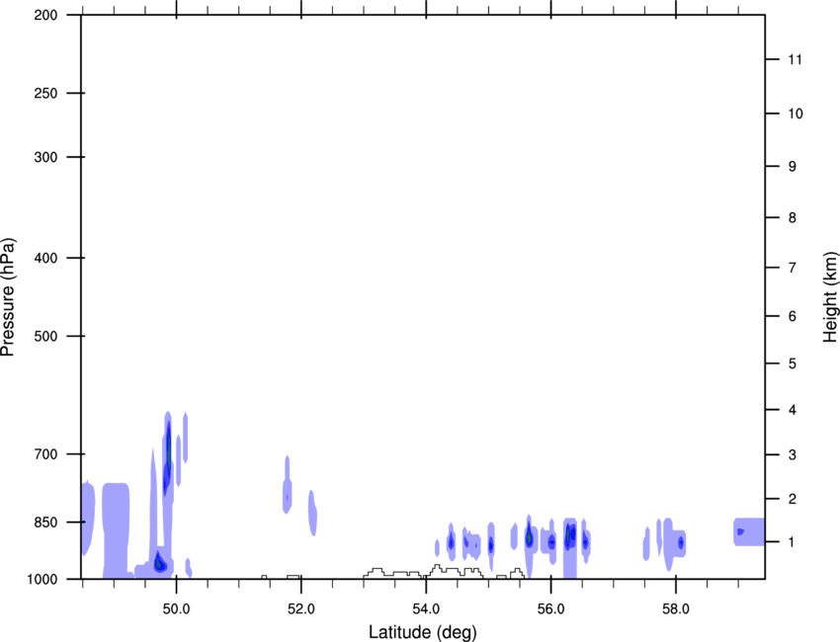Viewport: 840px width, 642px height.
Task: Click the light blue patch near 59 degrees
Action: (749, 531)
